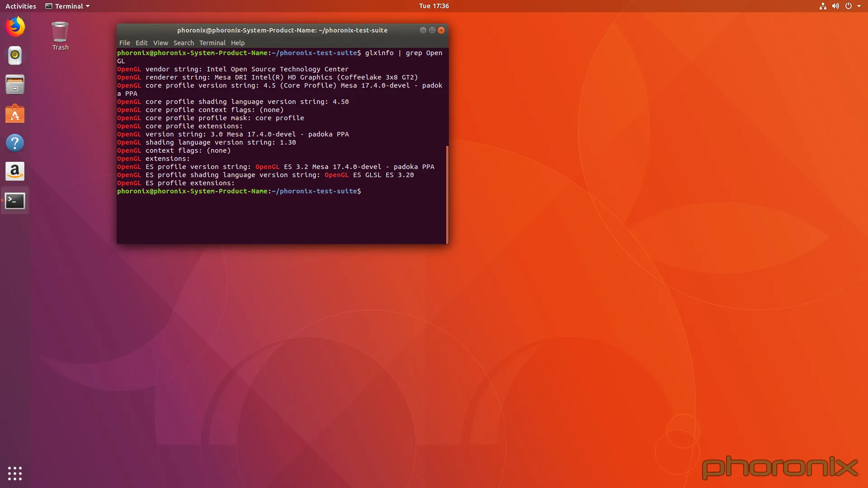The height and width of the screenshot is (488, 868).
Task: Click the power status icon
Action: [849, 6]
